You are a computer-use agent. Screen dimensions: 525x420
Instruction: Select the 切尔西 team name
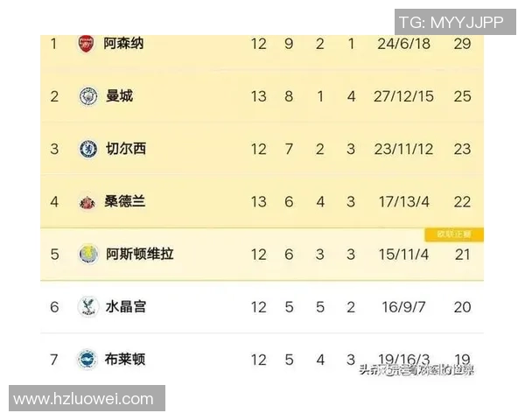[125, 149]
